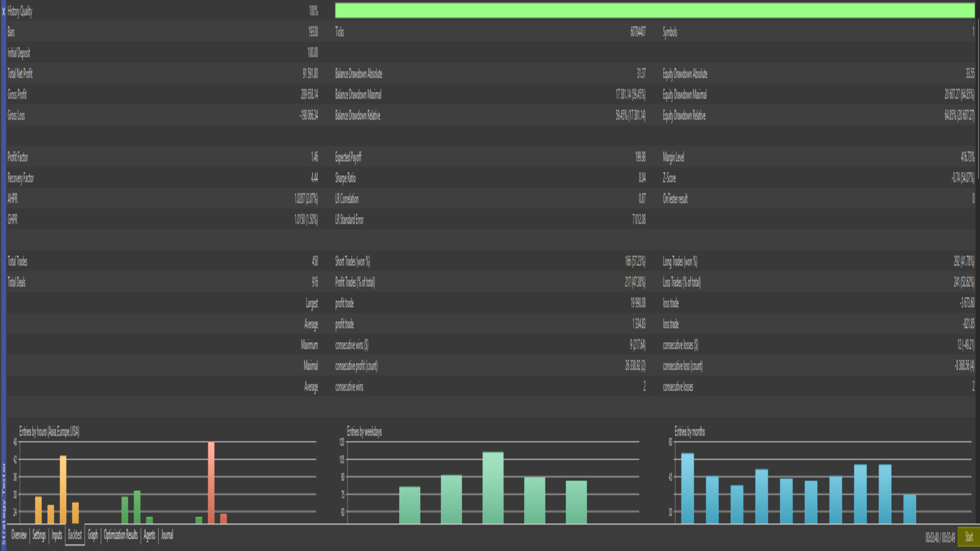Image resolution: width=980 pixels, height=551 pixels.
Task: Click the first bar in months chart
Action: pos(687,488)
